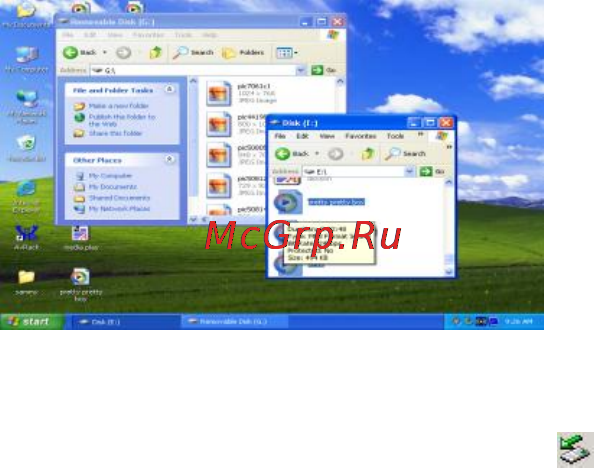Viewport: 594px width, 468px height.
Task: Open Recycle Bin desktop icon
Action: [27, 149]
